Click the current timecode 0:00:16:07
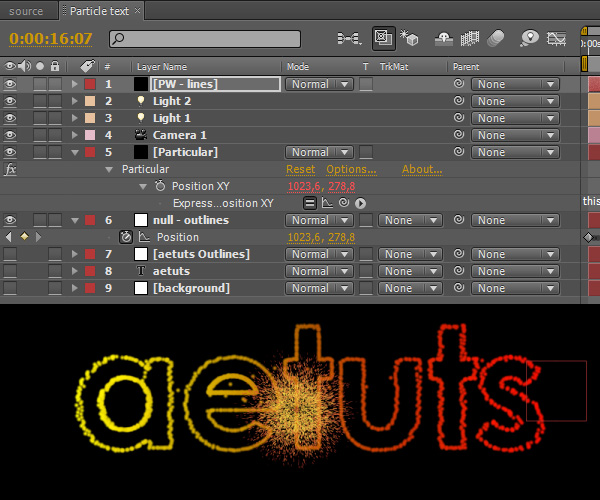Viewport: 600px width, 500px height. point(51,39)
